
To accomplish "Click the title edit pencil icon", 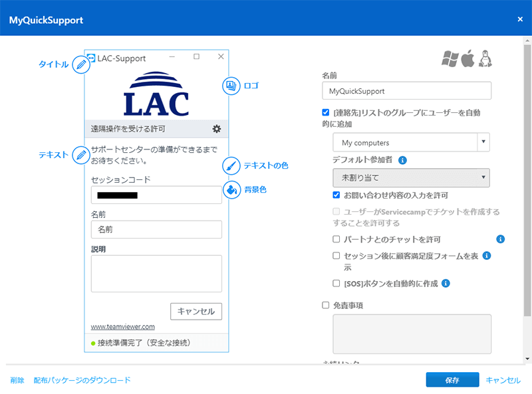I will (x=81, y=64).
